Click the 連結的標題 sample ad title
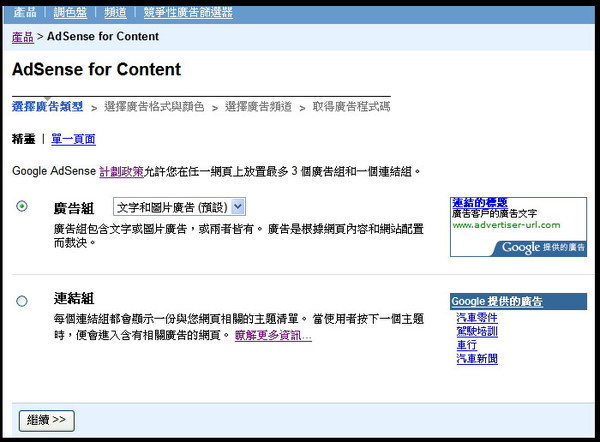The width and height of the screenshot is (600, 442). point(479,202)
